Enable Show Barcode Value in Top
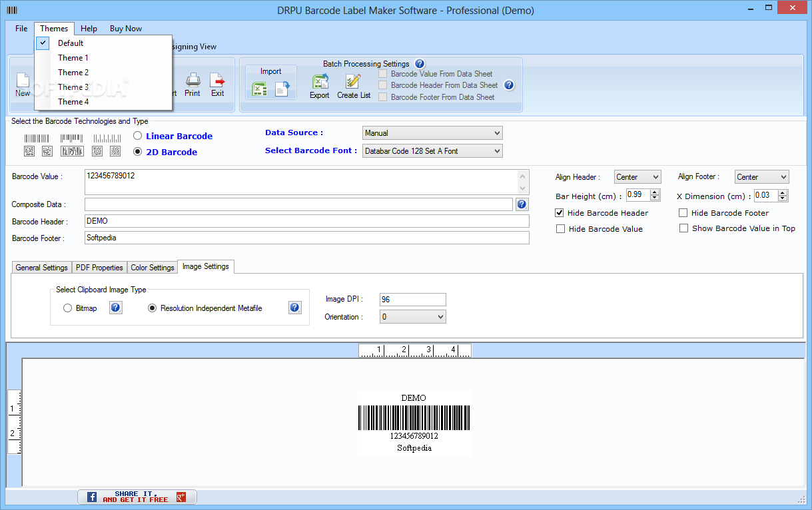This screenshot has width=812, height=510. click(x=683, y=228)
